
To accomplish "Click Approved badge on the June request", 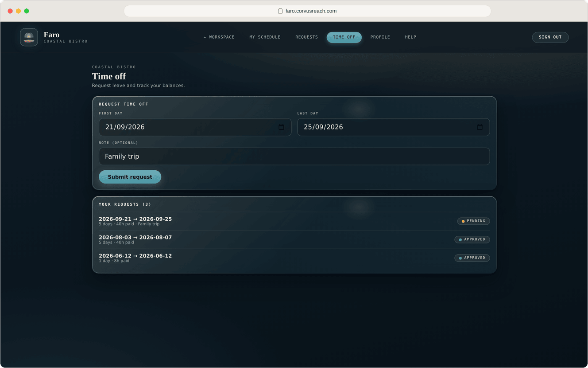I will click(x=472, y=258).
